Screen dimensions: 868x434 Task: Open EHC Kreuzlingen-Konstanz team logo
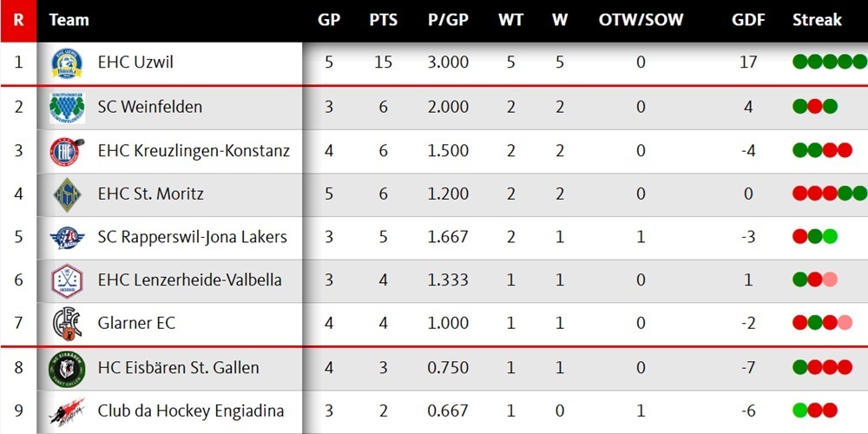(67, 151)
